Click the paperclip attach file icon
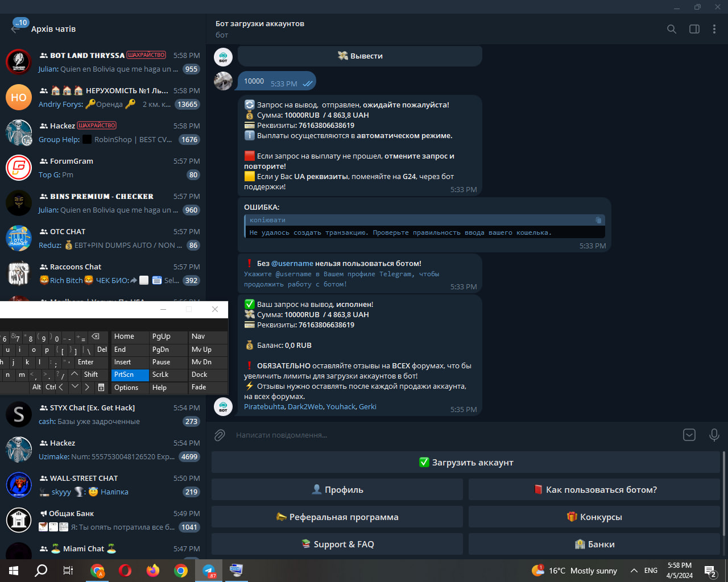 [220, 435]
